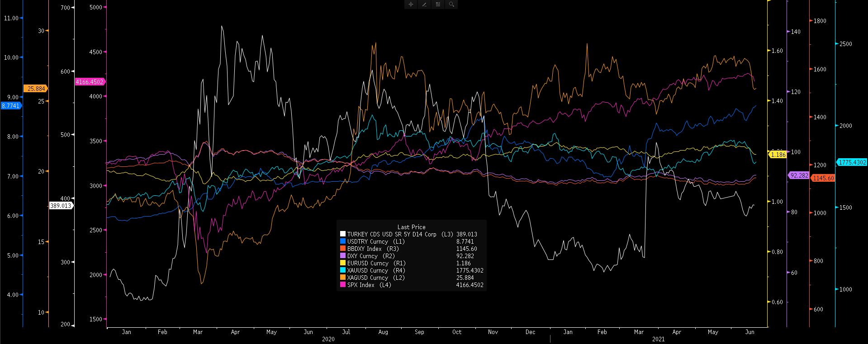Click the Last Price legend header

[411, 227]
